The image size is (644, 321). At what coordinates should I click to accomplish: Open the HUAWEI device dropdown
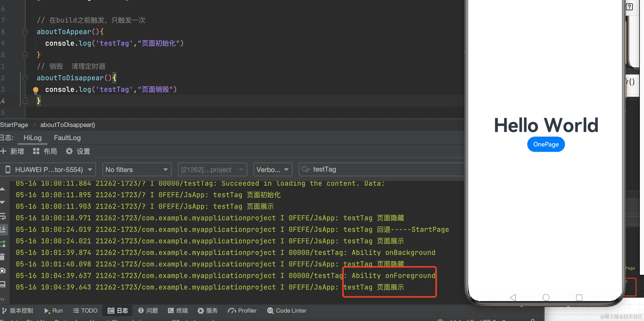coord(49,170)
